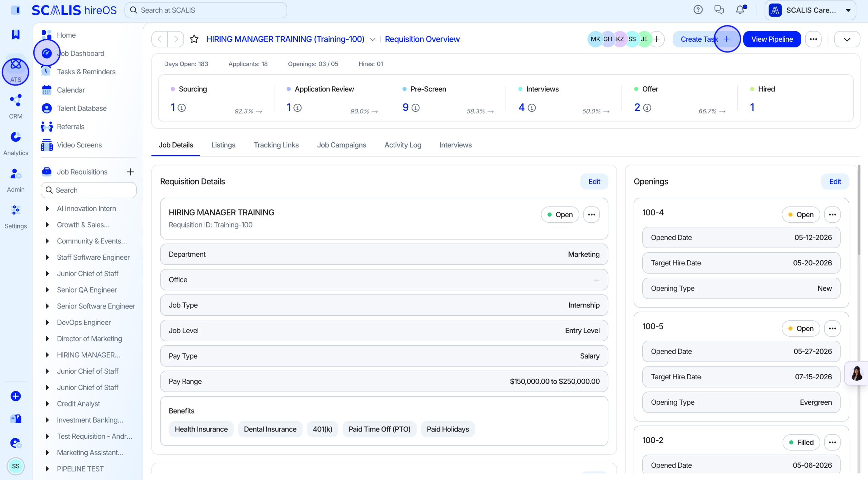Image resolution: width=868 pixels, height=480 pixels.
Task: Open options menu for opening 100-5
Action: pyautogui.click(x=832, y=328)
